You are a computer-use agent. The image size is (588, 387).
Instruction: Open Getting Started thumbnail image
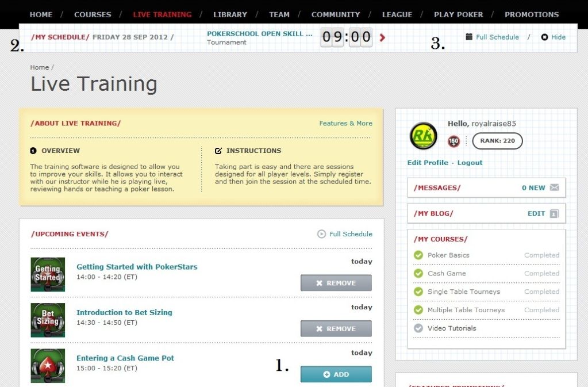[x=48, y=274]
